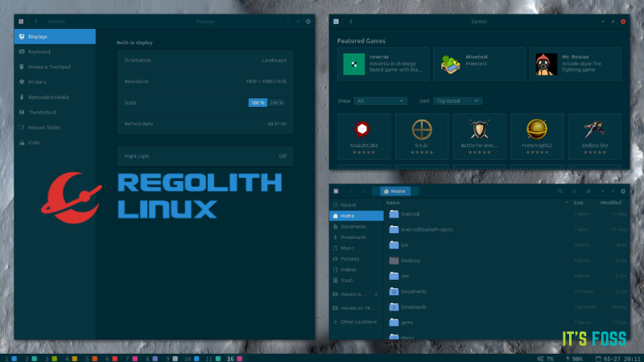Open the Sort Top Rated dropdown
The image size is (644, 362).
coord(458,101)
